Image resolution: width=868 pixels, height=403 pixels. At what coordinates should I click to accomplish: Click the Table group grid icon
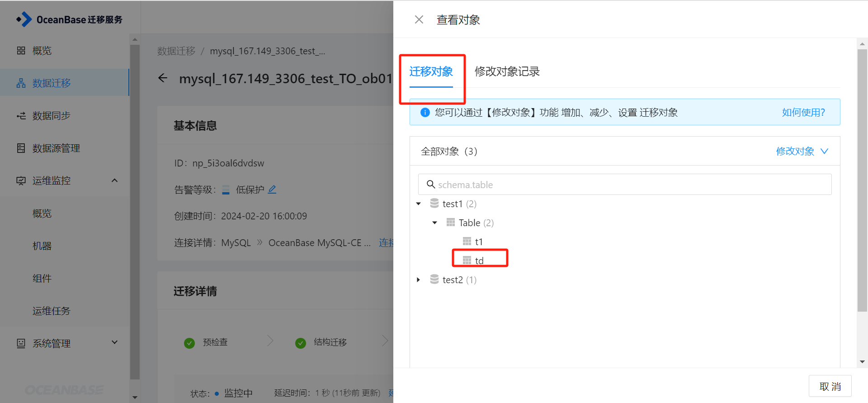click(x=451, y=222)
